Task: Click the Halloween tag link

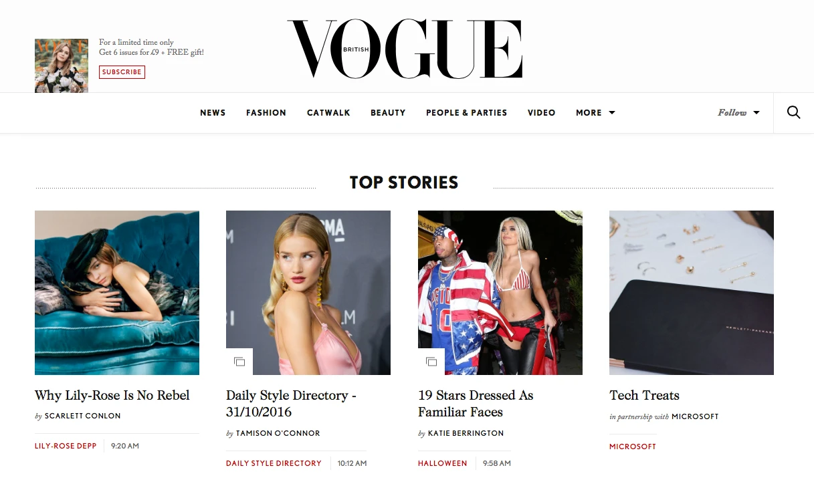Action: coord(443,463)
